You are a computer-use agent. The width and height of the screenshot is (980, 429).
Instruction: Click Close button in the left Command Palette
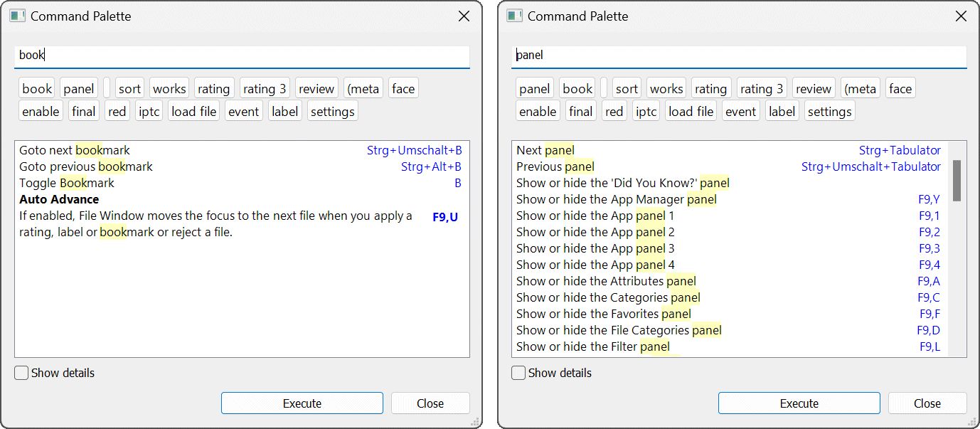430,403
